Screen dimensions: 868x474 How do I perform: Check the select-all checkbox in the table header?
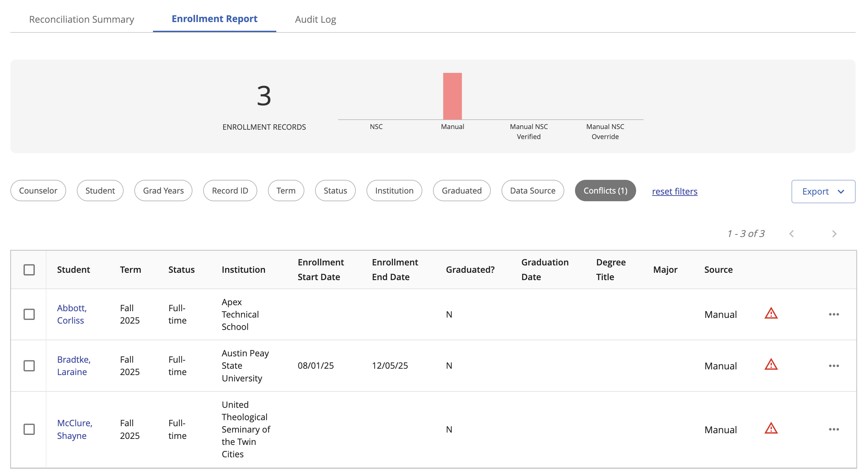point(29,270)
